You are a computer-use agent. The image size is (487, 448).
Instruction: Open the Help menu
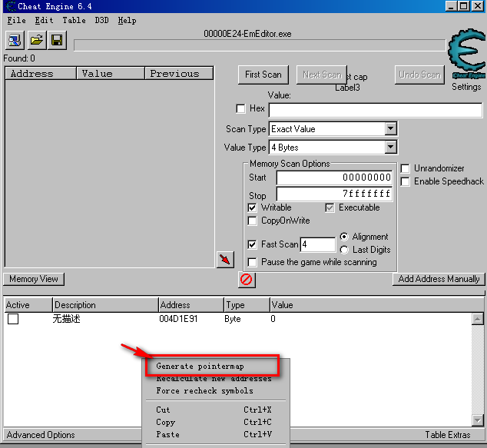click(x=127, y=21)
